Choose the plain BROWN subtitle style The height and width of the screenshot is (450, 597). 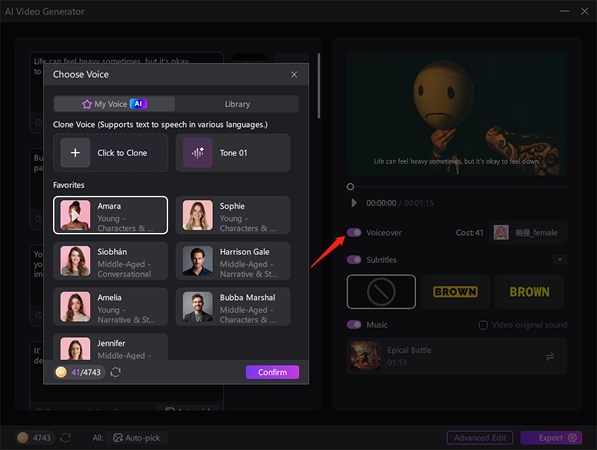530,292
